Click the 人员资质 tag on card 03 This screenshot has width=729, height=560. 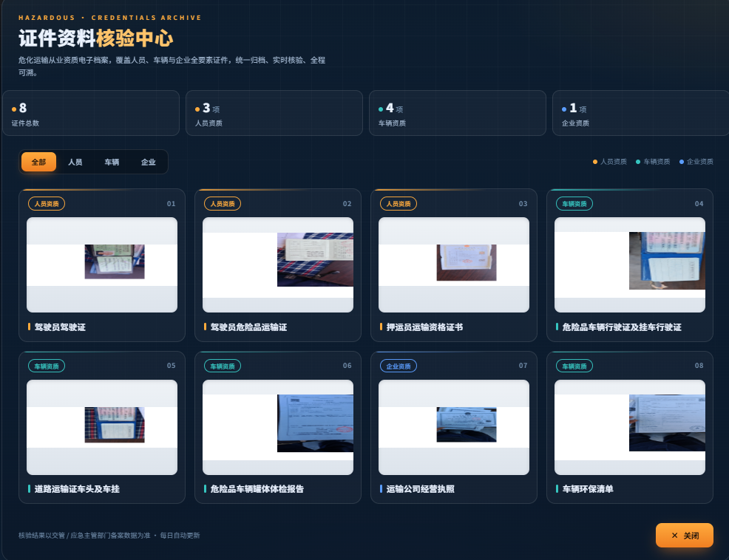click(x=399, y=204)
